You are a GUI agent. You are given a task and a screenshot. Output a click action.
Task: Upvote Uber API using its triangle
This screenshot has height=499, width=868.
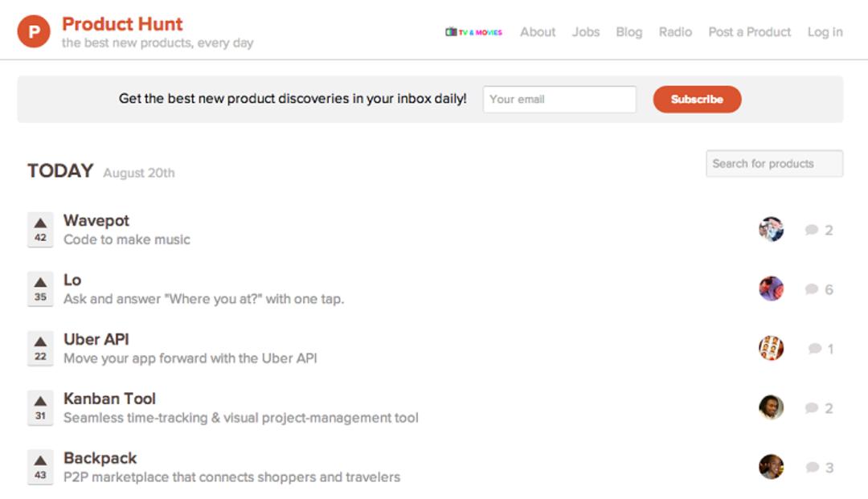pos(40,348)
